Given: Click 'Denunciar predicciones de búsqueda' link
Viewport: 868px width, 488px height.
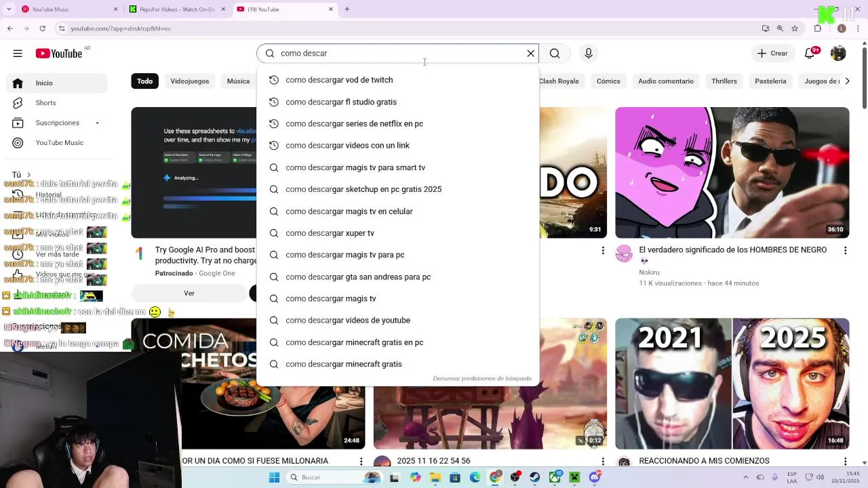Looking at the screenshot, I should [x=482, y=378].
